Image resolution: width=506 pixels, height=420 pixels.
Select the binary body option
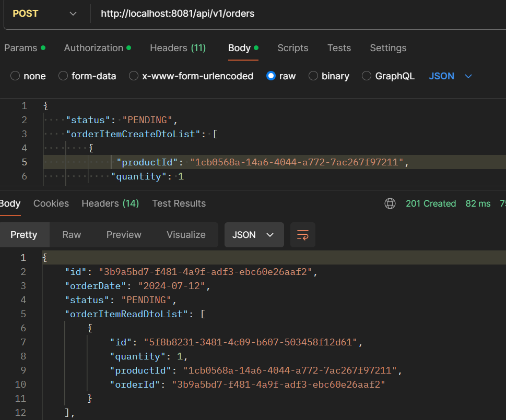pos(313,76)
